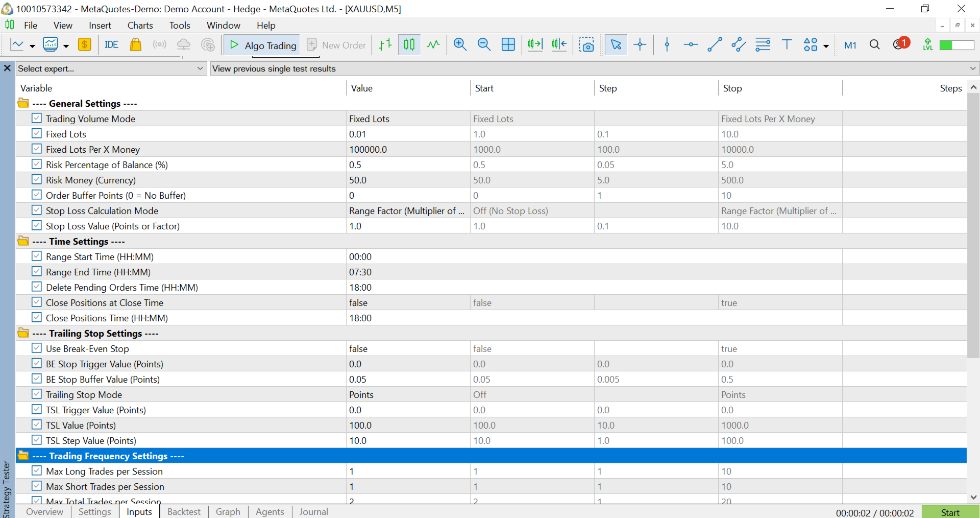Collapse the Time Settings folder group
The image size is (980, 518).
coord(23,241)
